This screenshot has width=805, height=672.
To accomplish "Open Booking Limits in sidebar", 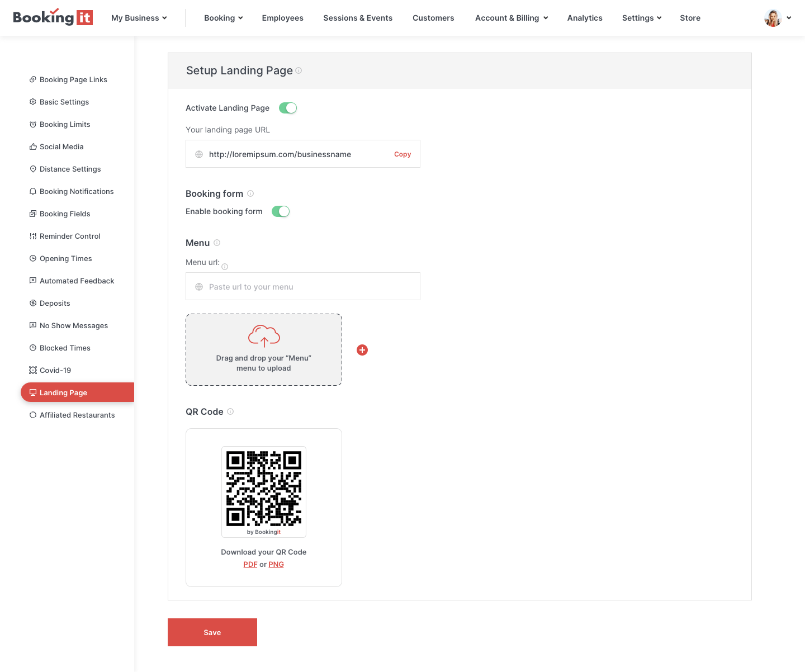I will [x=65, y=124].
